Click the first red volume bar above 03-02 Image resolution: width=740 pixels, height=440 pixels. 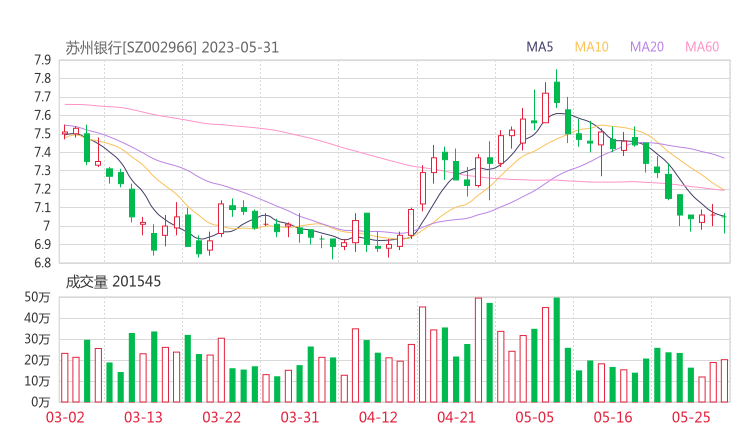click(x=65, y=378)
